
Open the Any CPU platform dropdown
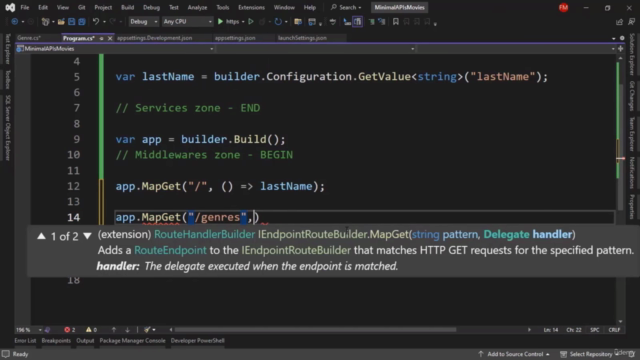(x=187, y=21)
